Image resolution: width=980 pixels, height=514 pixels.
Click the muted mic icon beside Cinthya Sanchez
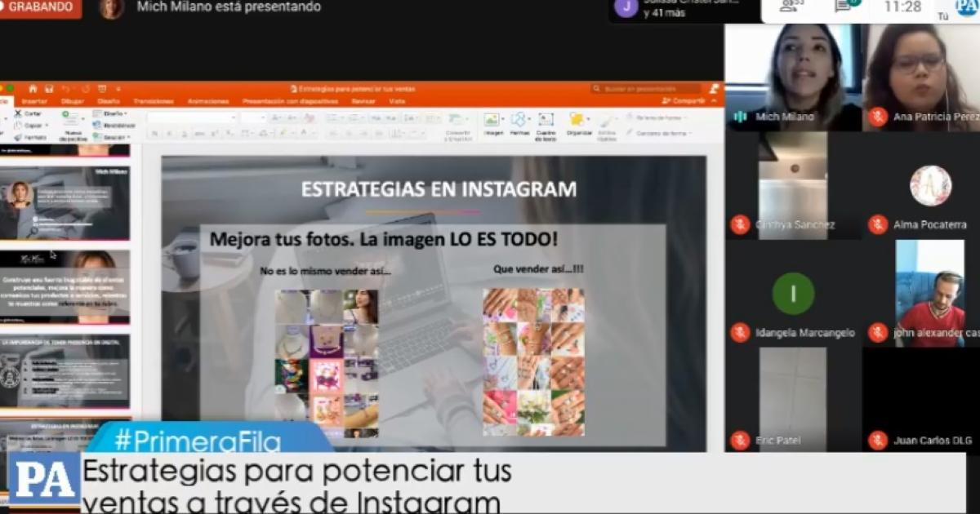pyautogui.click(x=741, y=224)
